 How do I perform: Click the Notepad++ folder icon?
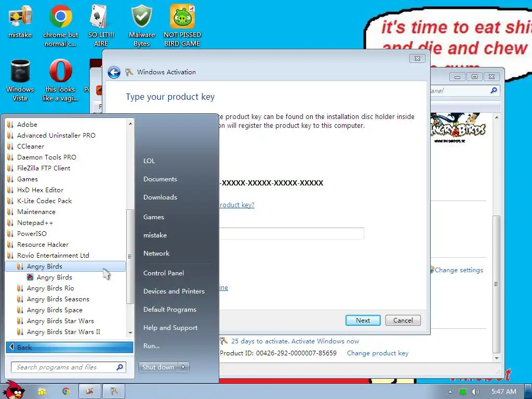point(10,222)
